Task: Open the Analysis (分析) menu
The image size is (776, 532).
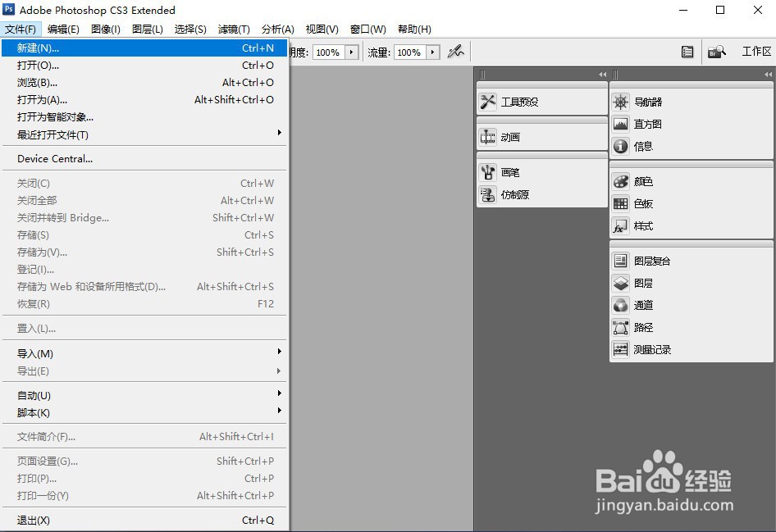Action: [x=278, y=30]
